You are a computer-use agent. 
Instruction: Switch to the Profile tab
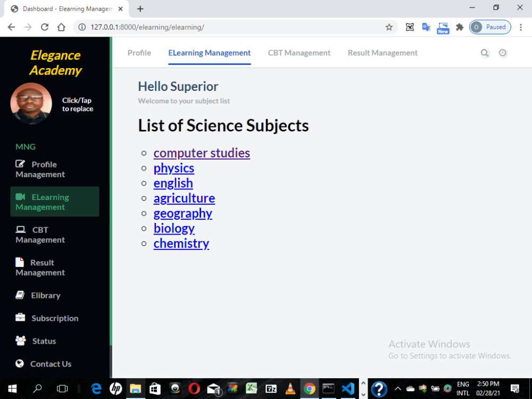(x=139, y=53)
